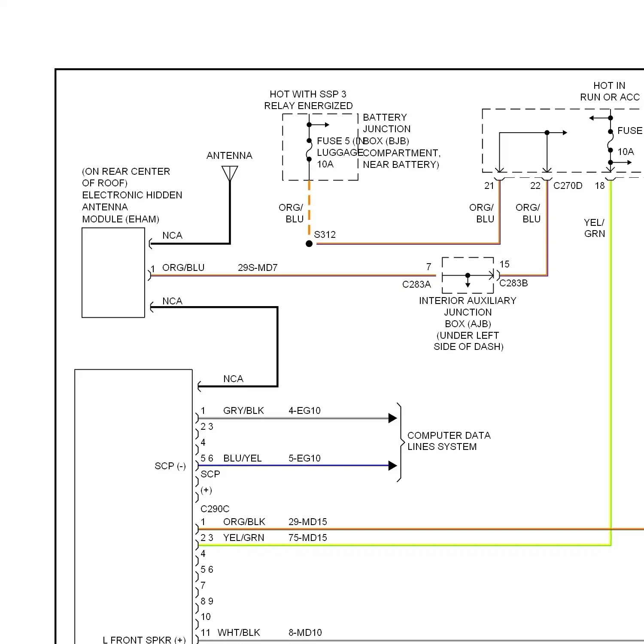Select the C283A connector label
Screen dimensions: 644x644
tap(416, 284)
